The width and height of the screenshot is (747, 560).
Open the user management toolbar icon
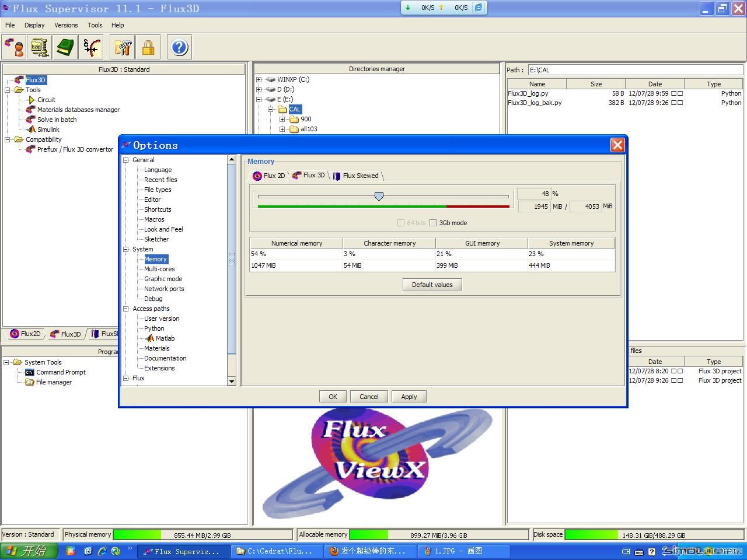14,47
